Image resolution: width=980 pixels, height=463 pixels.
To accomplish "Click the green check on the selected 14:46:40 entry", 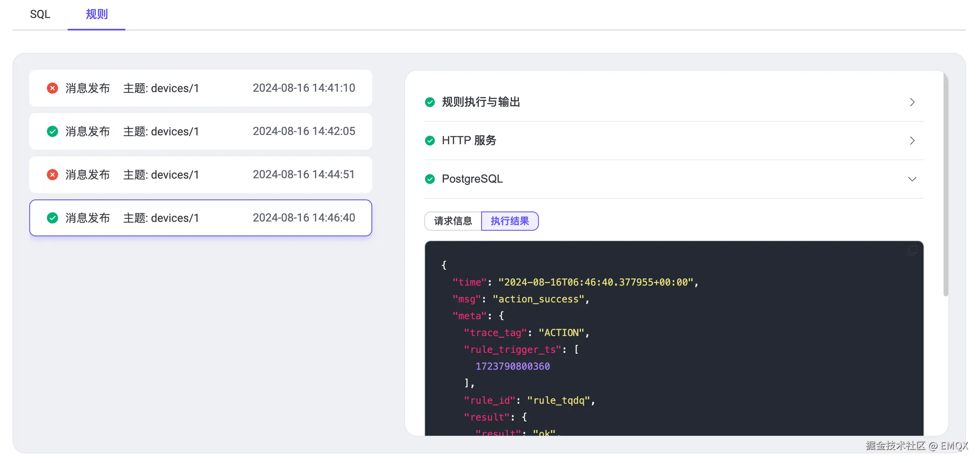I will coord(52,218).
